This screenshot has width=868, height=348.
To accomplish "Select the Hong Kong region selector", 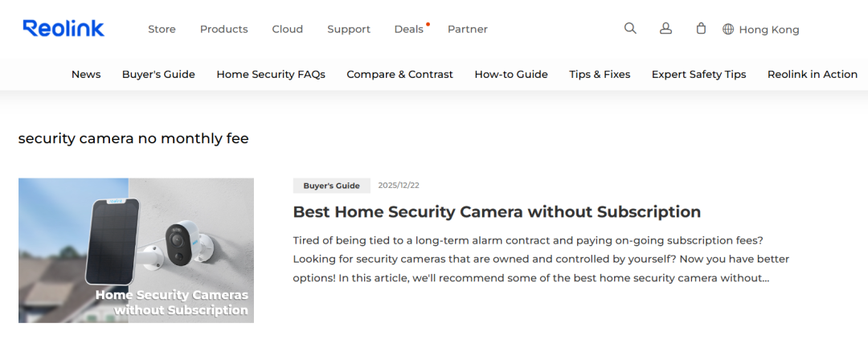I will point(768,30).
